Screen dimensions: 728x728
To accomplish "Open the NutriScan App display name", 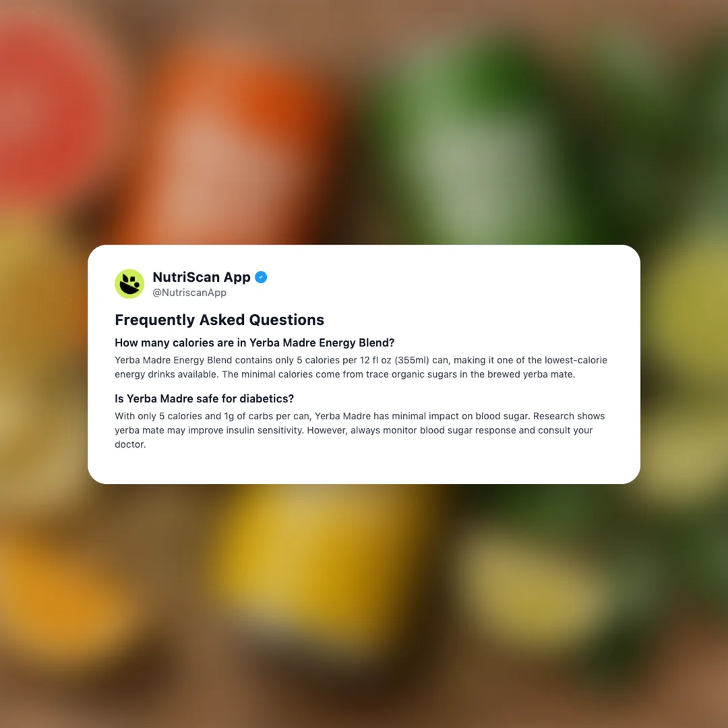I will pos(202,277).
